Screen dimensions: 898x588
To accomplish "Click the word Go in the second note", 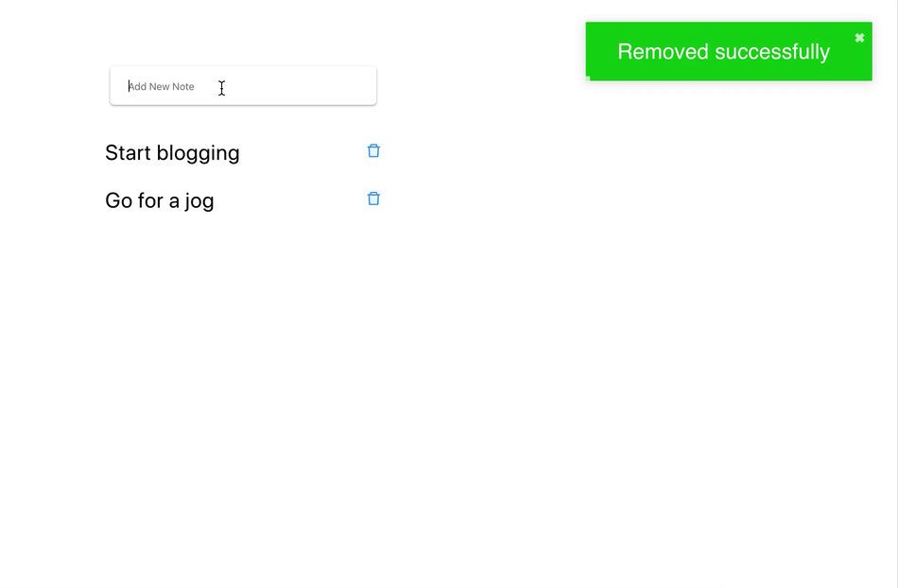I will click(118, 200).
